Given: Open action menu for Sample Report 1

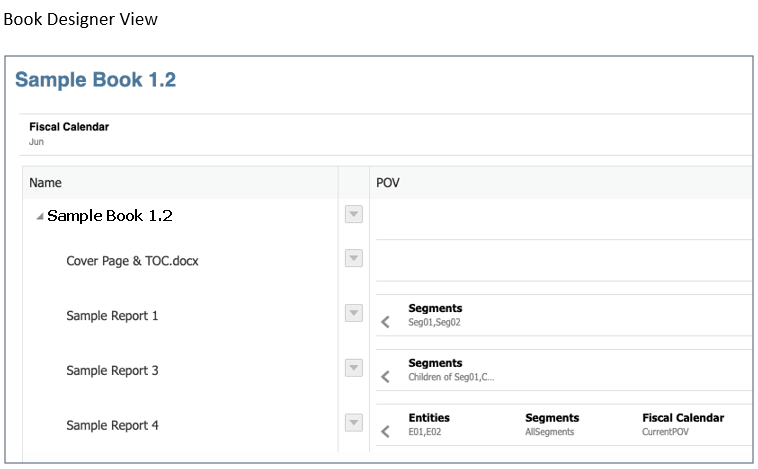Looking at the screenshot, I should [353, 314].
